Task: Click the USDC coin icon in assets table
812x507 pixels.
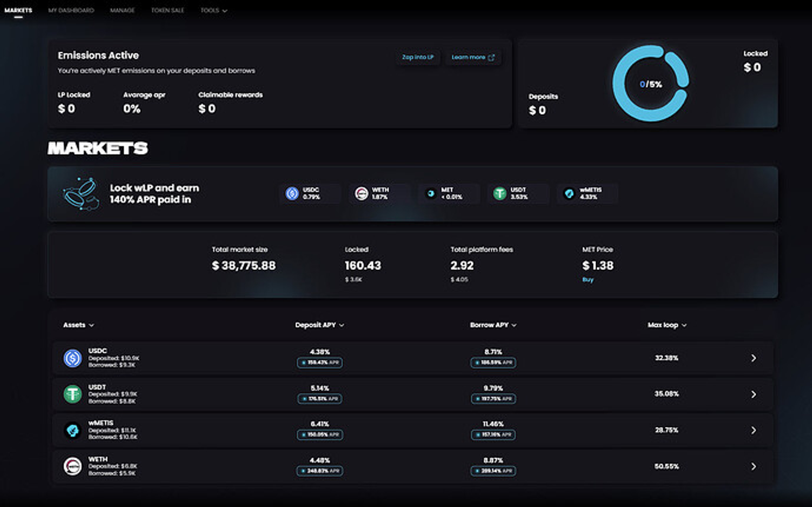Action: coord(73,358)
